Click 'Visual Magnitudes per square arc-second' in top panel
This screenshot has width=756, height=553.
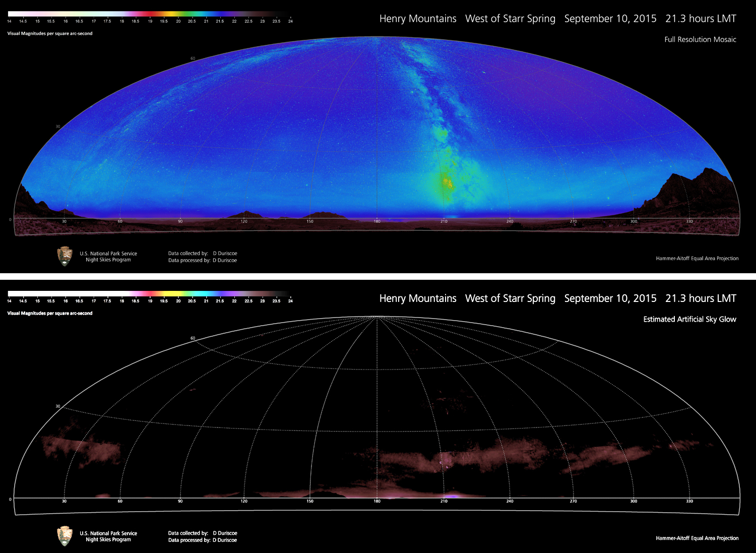pos(50,33)
